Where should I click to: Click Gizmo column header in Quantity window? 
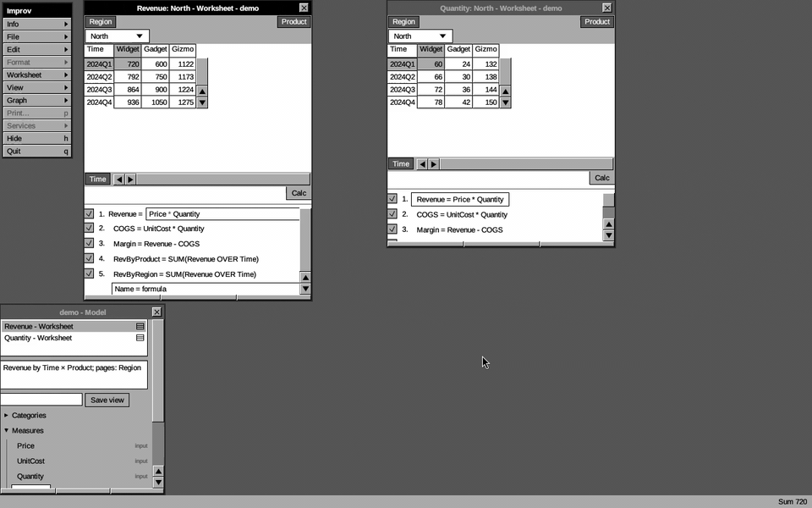click(486, 49)
